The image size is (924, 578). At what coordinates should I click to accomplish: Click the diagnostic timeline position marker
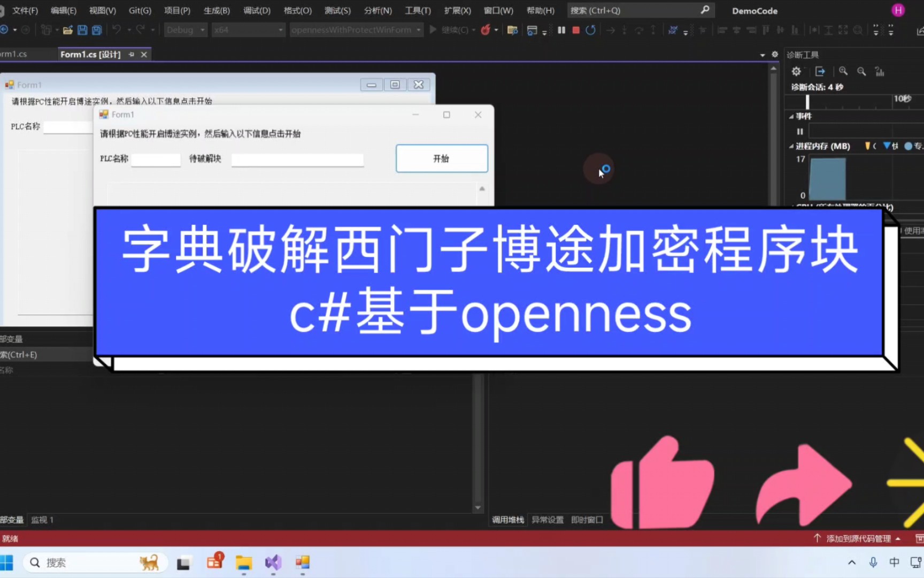807,102
